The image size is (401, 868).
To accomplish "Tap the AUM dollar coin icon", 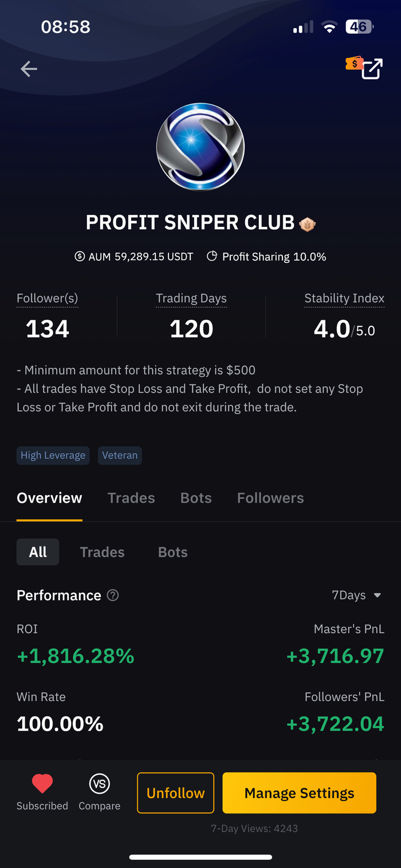I will [80, 257].
